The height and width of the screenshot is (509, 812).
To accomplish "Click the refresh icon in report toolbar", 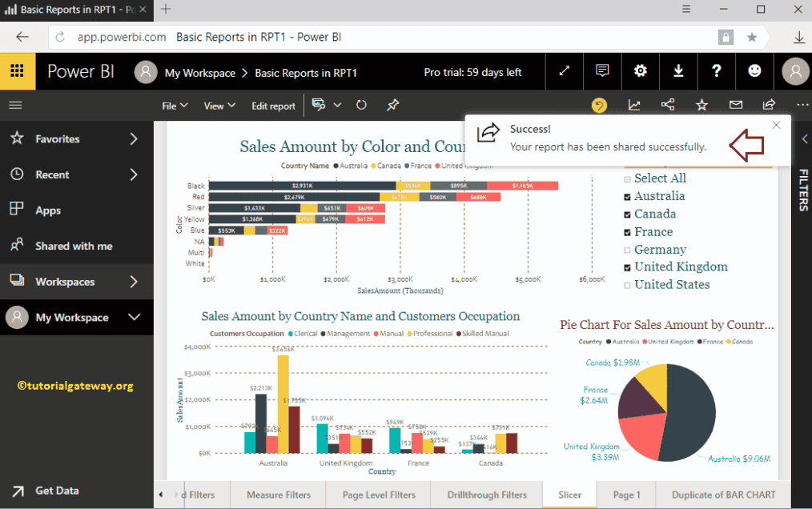I will click(361, 105).
